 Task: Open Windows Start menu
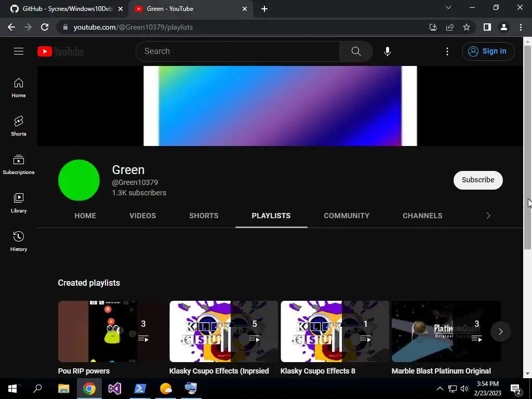[12, 389]
